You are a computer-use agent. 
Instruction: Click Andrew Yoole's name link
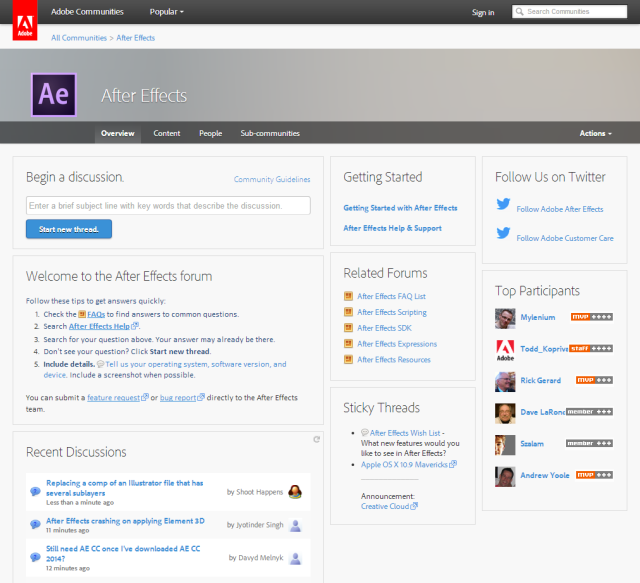544,475
